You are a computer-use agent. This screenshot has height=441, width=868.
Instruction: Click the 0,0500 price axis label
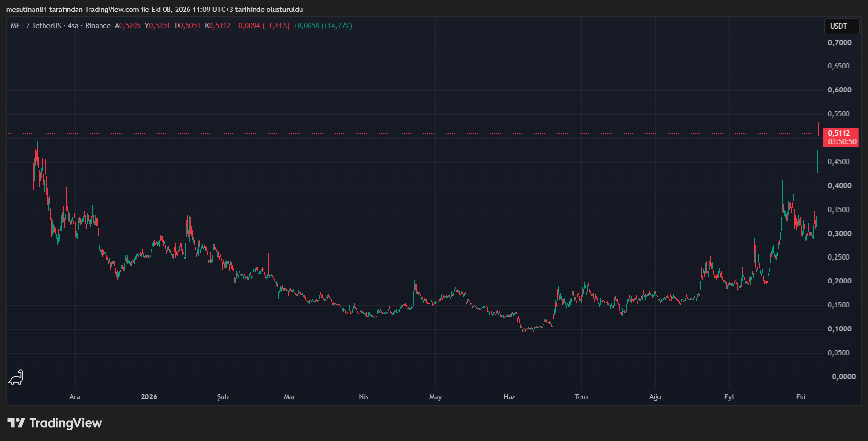click(x=840, y=353)
